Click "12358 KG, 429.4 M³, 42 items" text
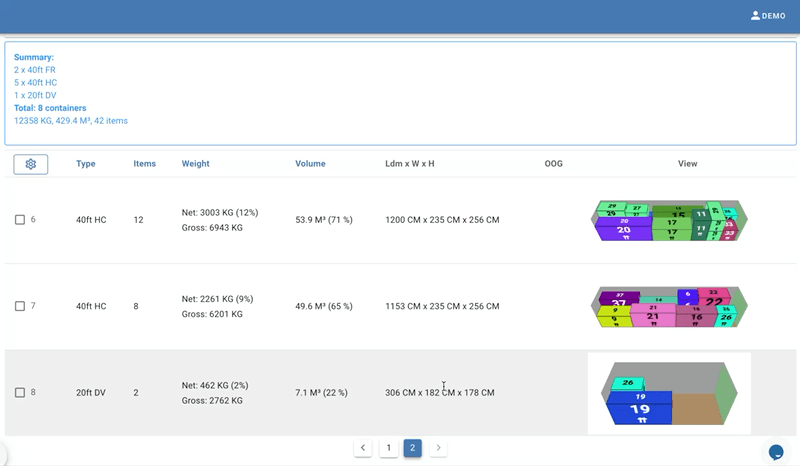800x466 pixels. (71, 121)
